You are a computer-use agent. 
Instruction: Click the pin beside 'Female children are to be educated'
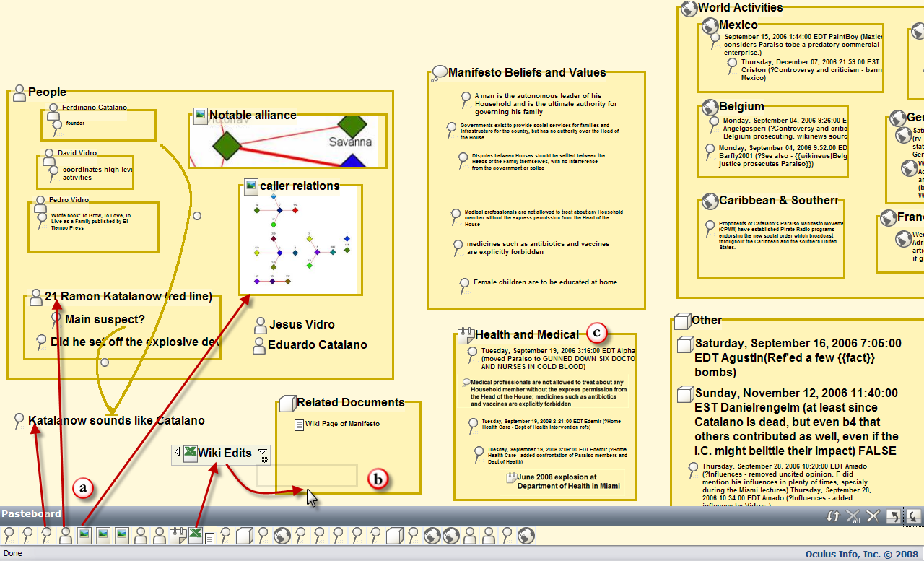pos(464,285)
